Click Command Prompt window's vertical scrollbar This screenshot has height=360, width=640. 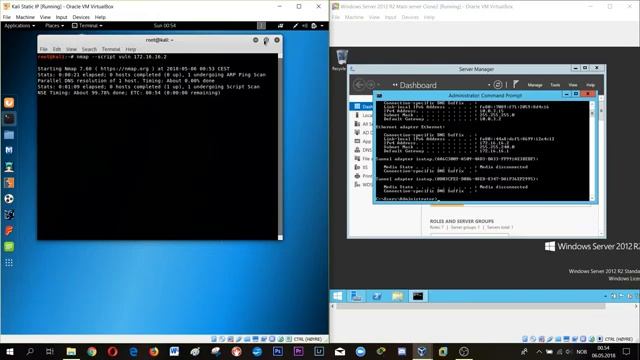click(593, 150)
